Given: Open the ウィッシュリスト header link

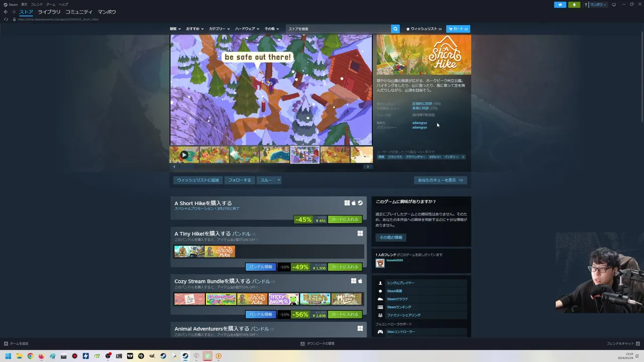Looking at the screenshot, I should 424,29.
